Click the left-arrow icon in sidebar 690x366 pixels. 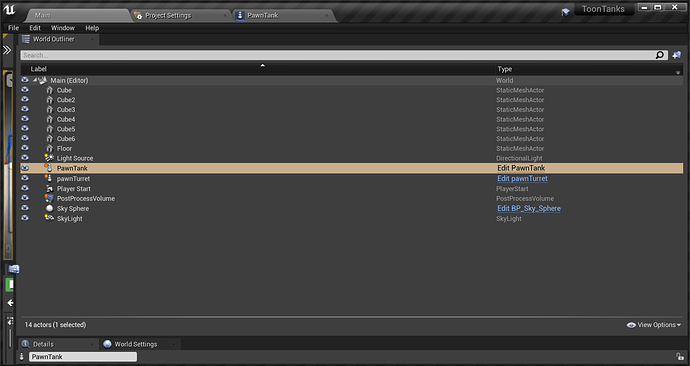(10, 303)
